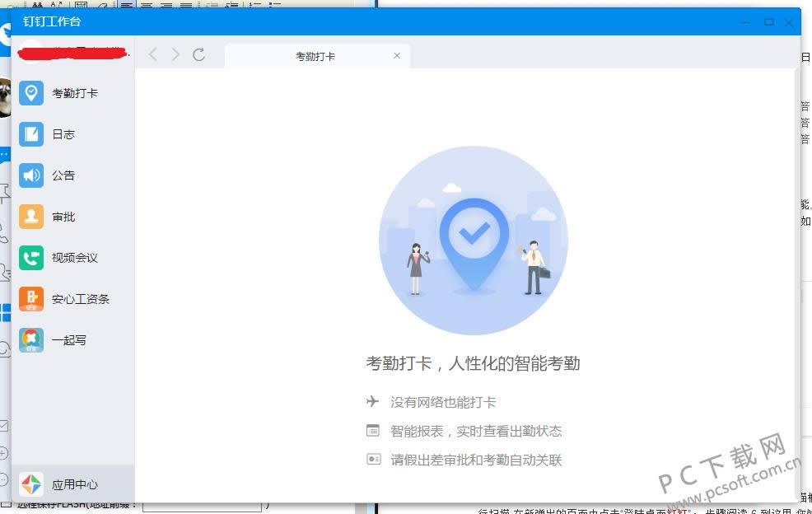Start 视频会议 via the video conference icon

tap(31, 257)
